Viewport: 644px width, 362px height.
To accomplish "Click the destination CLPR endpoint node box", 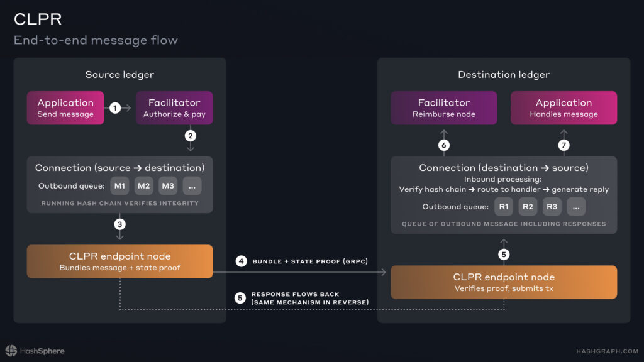I will tap(504, 282).
